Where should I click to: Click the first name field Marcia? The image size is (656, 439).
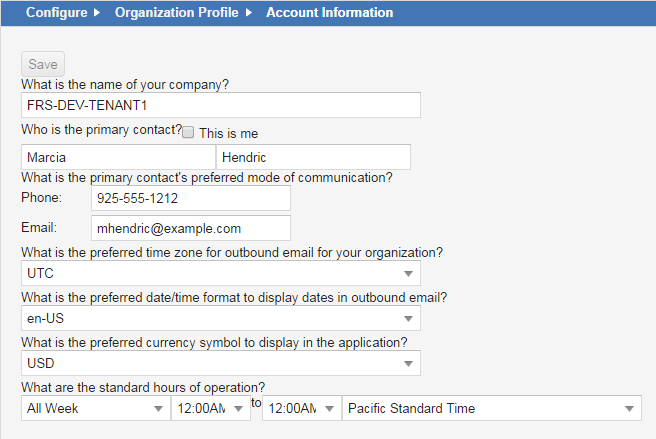tap(118, 157)
